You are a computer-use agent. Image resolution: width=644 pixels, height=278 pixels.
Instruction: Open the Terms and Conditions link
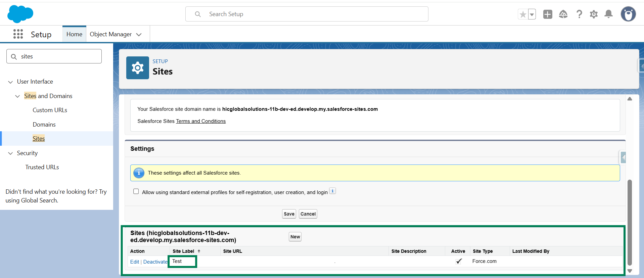click(x=201, y=121)
